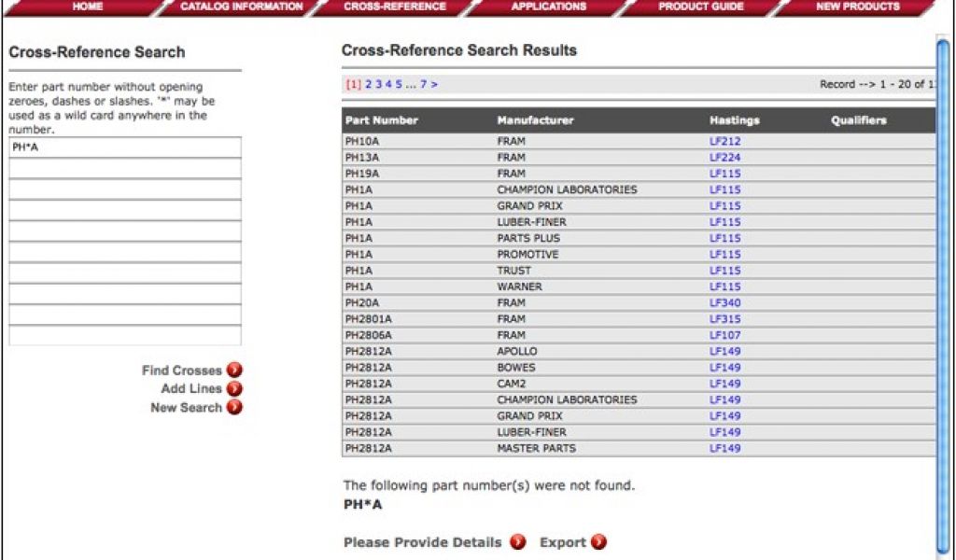
Task: Click the second empty part number field
Action: pyautogui.click(x=125, y=189)
